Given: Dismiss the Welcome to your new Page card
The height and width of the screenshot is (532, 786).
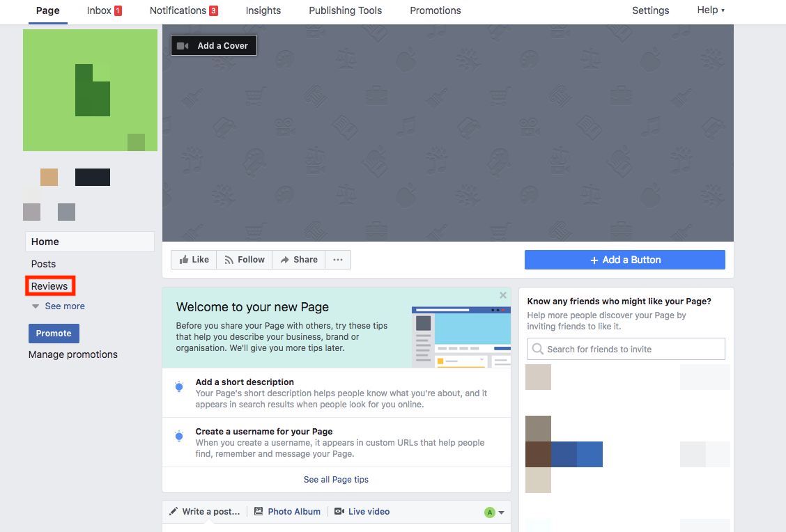Looking at the screenshot, I should (x=503, y=295).
